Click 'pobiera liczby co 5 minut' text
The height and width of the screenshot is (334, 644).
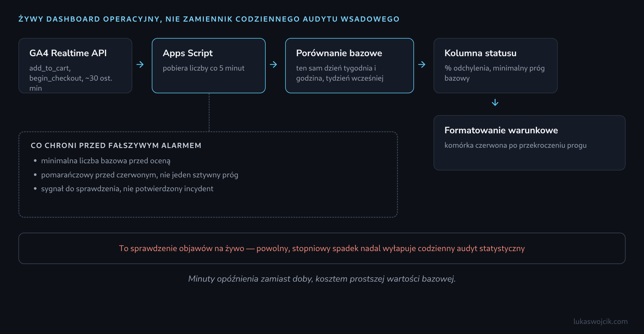click(x=204, y=68)
